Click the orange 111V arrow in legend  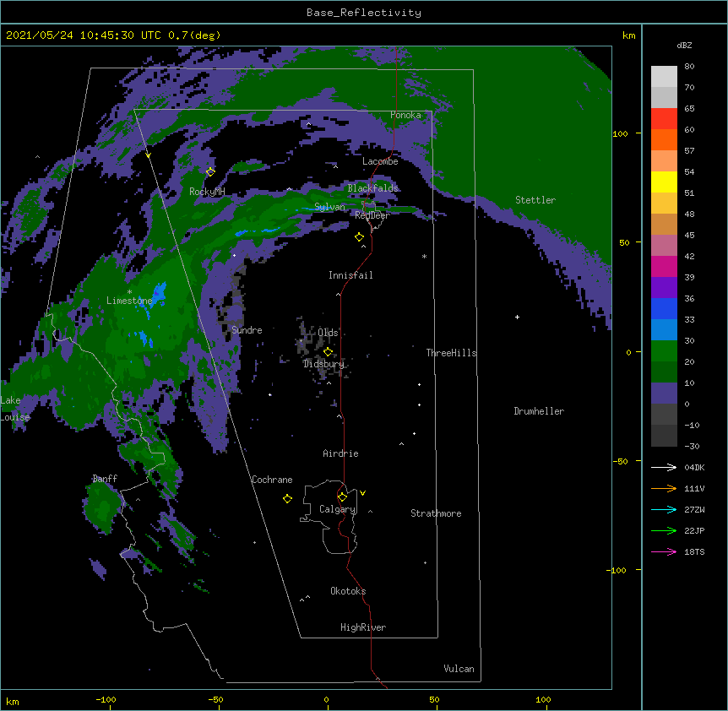pos(664,488)
